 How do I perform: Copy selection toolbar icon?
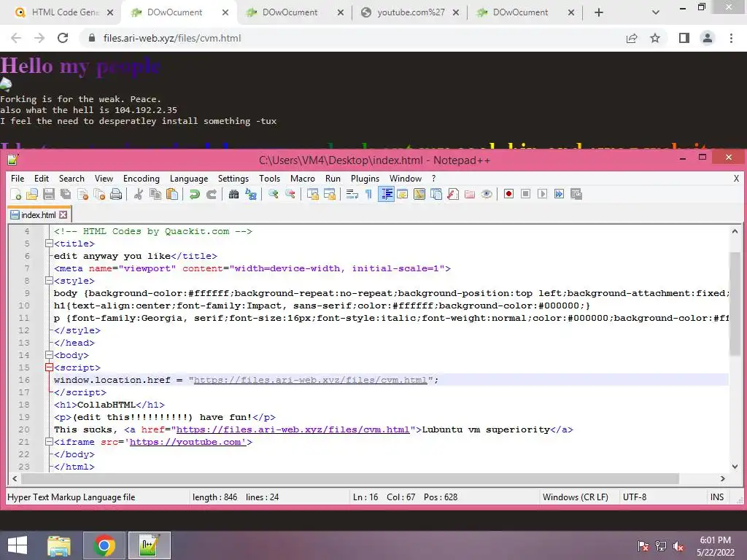click(x=155, y=194)
